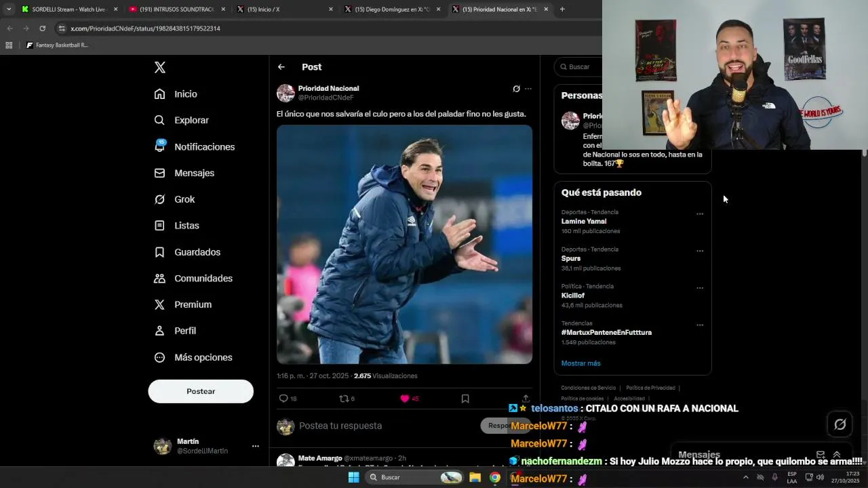Open the Grok icon in the sidebar

159,199
